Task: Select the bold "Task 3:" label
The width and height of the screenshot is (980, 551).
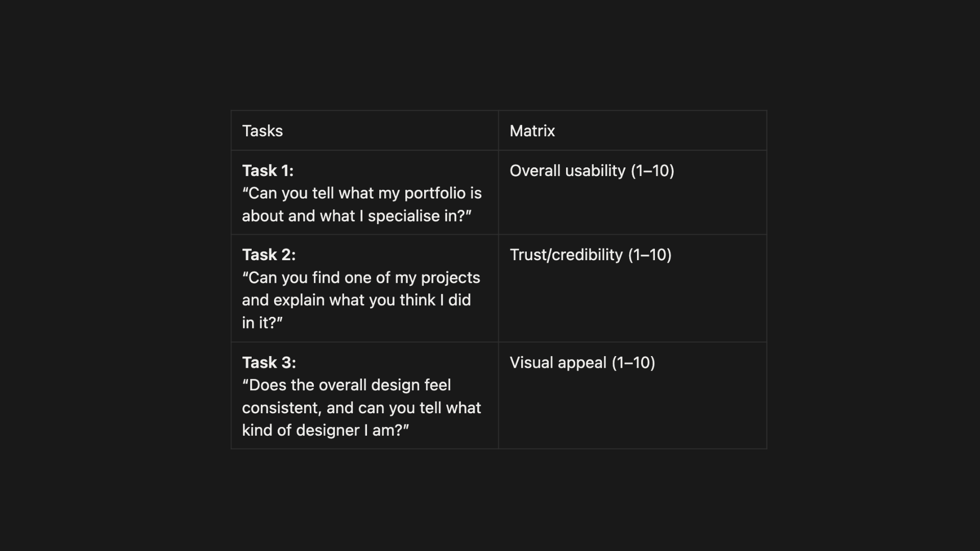Action: click(268, 362)
